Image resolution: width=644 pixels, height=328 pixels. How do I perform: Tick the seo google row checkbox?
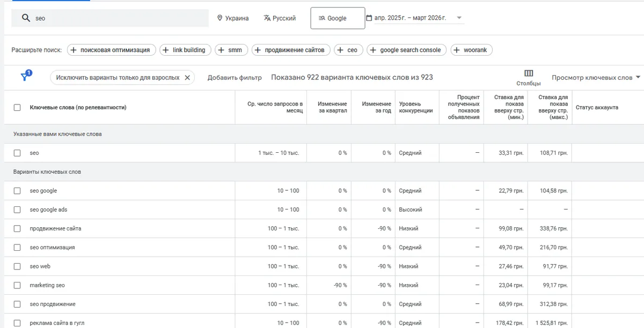17,191
